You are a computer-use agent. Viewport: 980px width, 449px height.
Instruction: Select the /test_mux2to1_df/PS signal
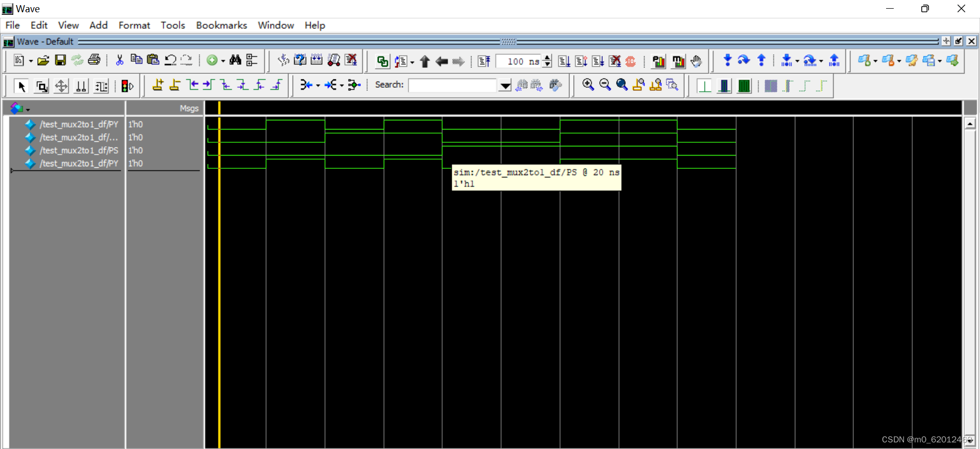click(x=79, y=151)
